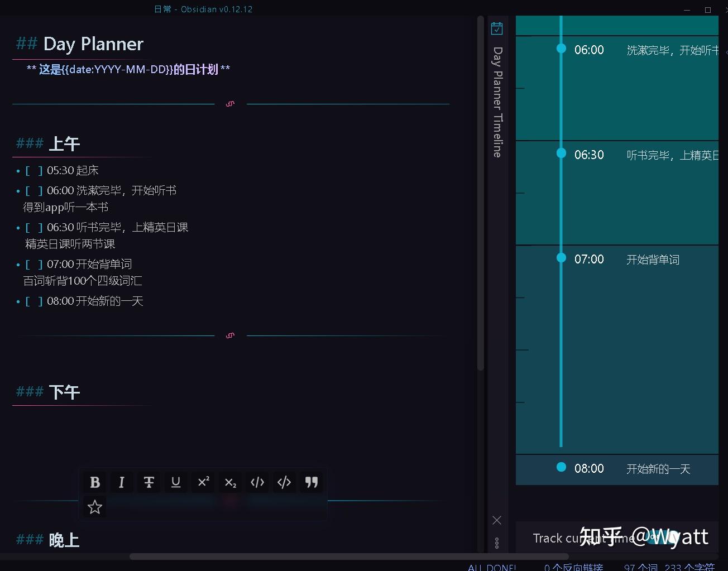
Task: Click the ALL DONE! status button
Action: coord(492,566)
